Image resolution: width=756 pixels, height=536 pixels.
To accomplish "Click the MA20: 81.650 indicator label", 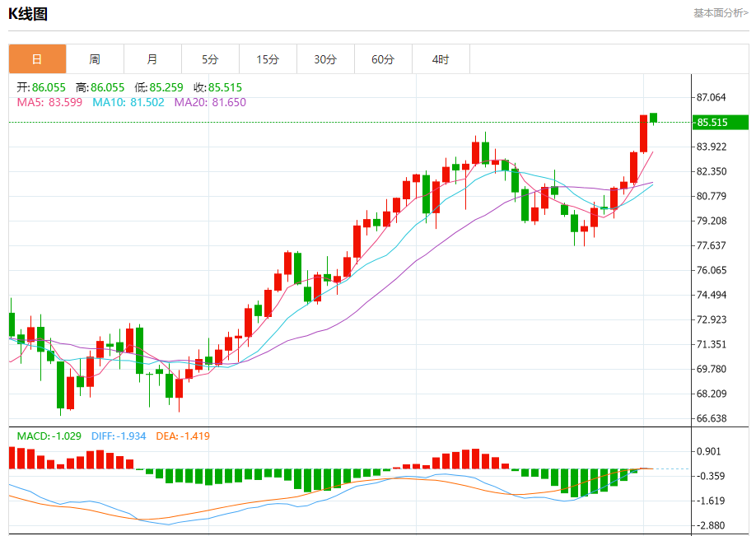I will coord(210,102).
